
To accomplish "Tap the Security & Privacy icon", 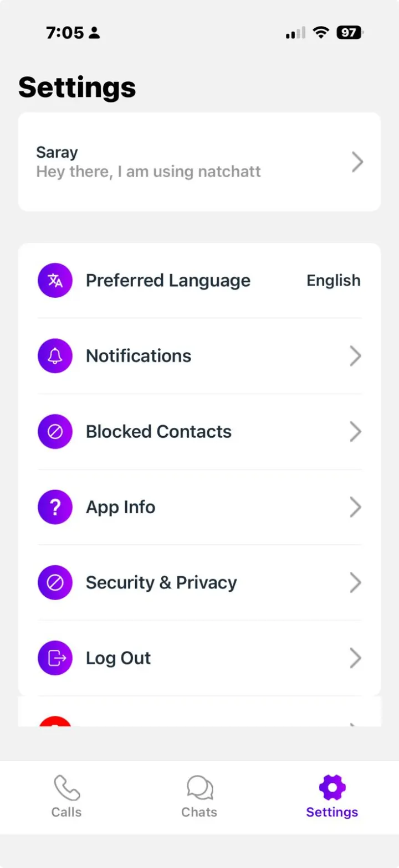I will 55,582.
